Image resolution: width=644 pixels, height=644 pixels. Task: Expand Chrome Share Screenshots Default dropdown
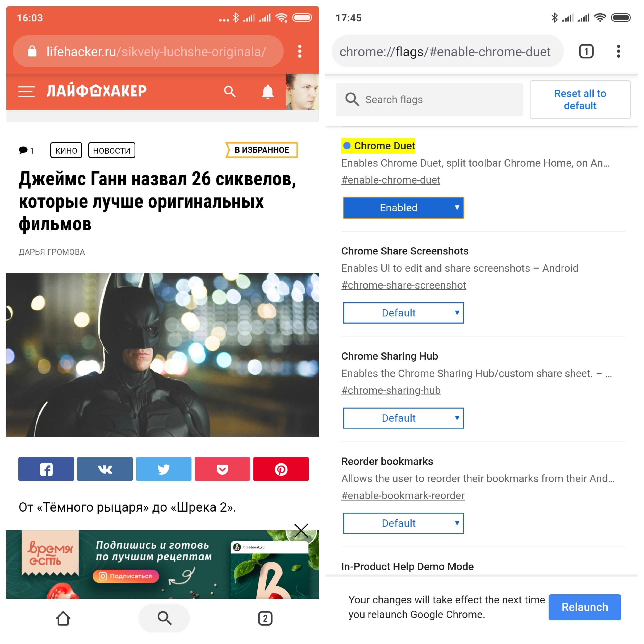click(x=403, y=313)
